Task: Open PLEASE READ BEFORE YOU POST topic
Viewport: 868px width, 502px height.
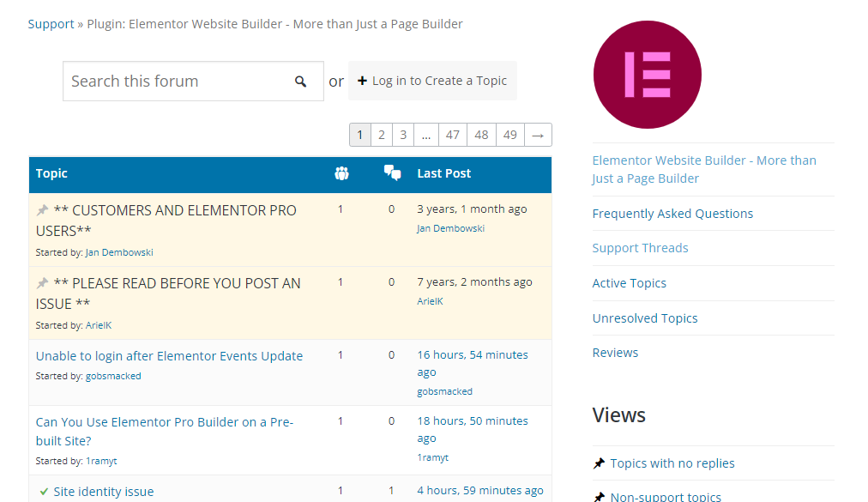Action: (168, 293)
